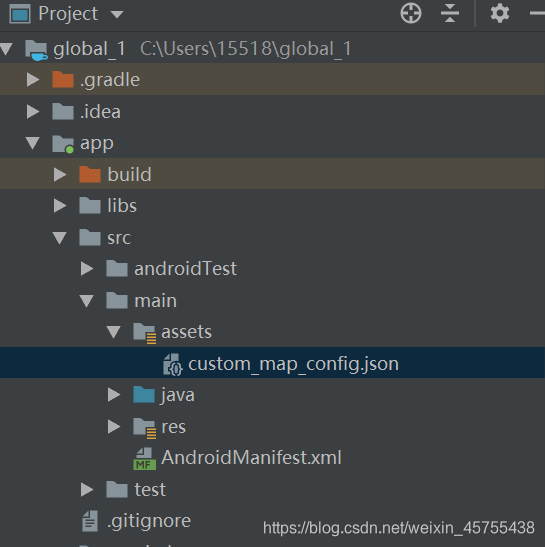Click the main folder icon

point(117,300)
